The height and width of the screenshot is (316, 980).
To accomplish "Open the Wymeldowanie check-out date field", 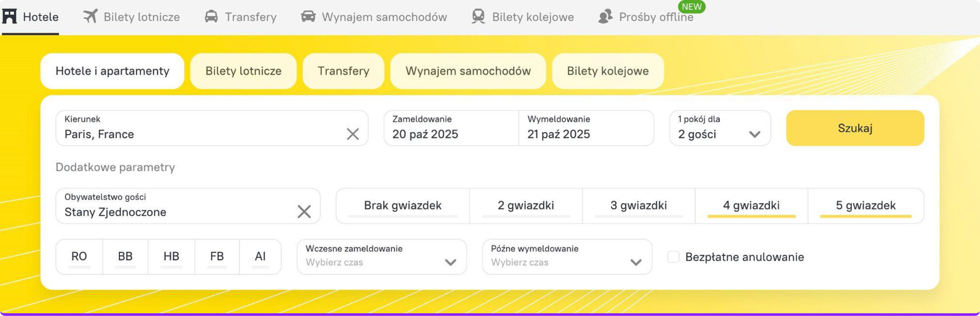I will tap(586, 128).
